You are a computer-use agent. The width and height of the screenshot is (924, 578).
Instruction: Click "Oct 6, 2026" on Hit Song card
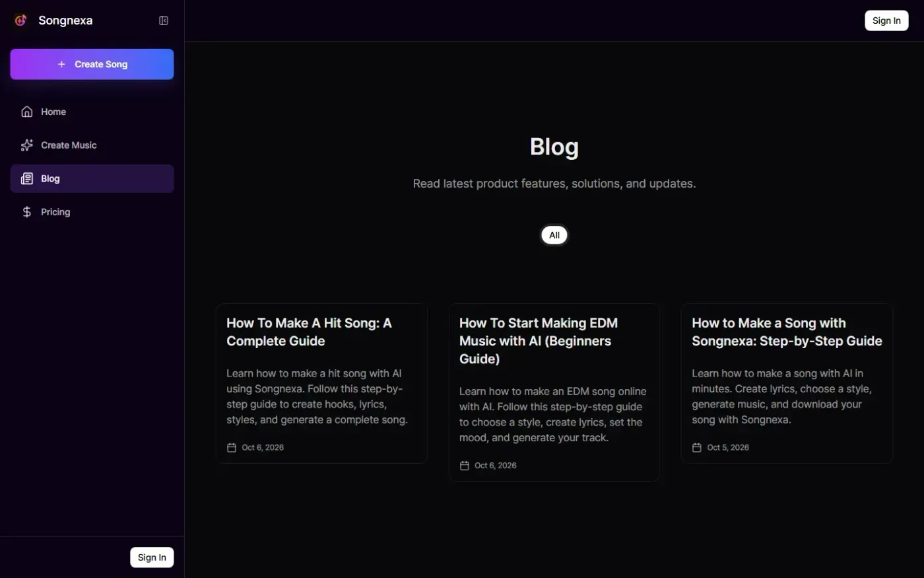tap(263, 448)
